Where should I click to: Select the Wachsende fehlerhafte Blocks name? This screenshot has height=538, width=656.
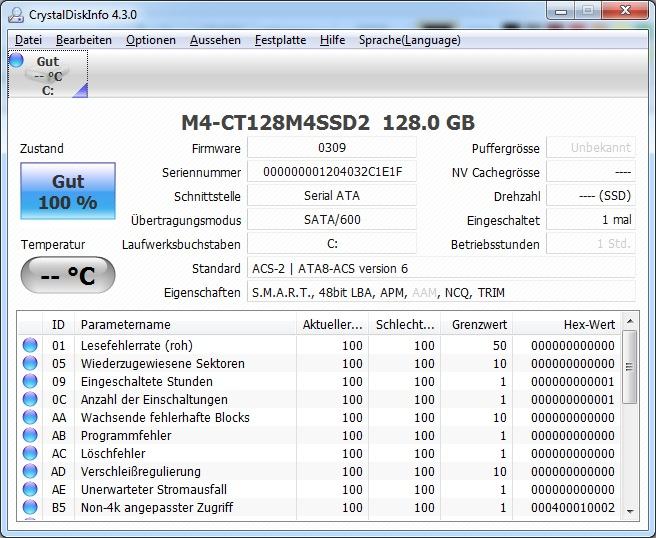[x=165, y=417]
